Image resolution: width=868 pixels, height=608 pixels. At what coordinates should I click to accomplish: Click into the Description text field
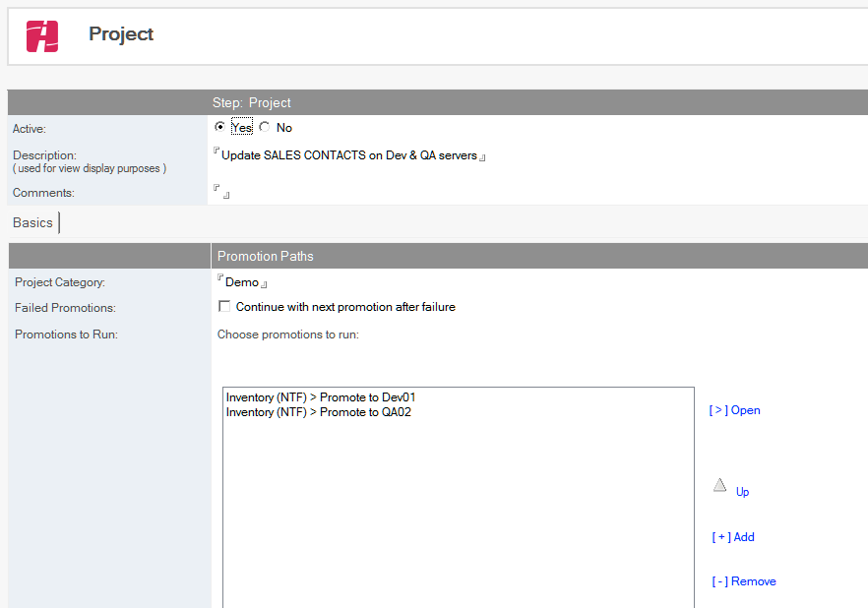[x=349, y=155]
